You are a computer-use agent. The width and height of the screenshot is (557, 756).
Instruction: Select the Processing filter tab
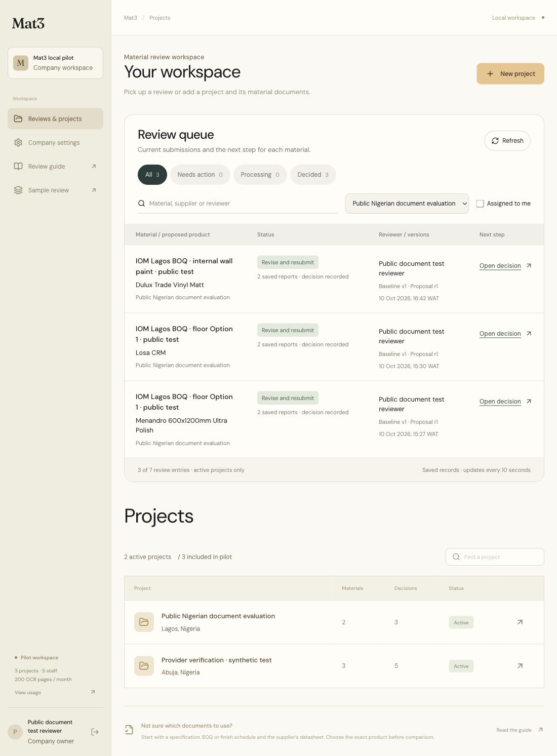(260, 175)
